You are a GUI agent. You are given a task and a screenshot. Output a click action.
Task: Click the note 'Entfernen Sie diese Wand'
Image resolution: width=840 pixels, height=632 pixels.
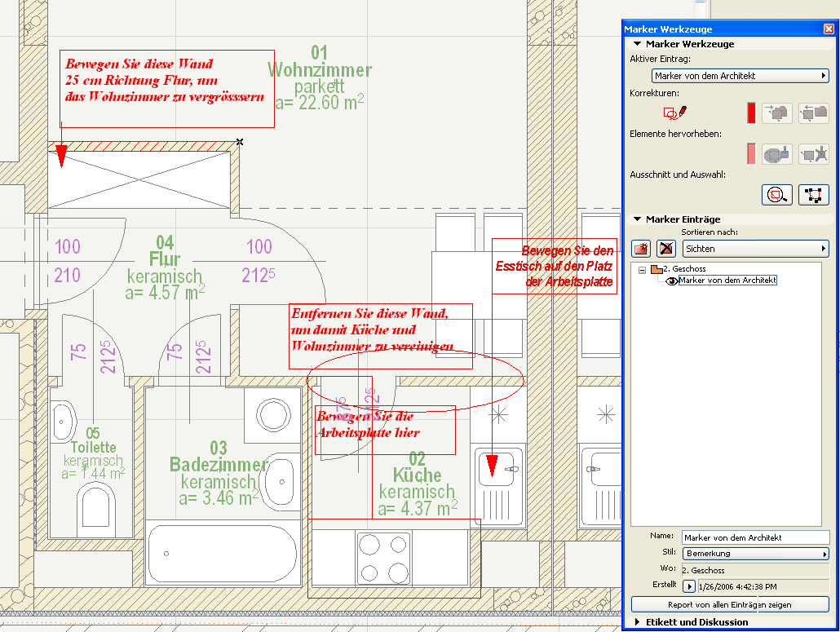380,336
